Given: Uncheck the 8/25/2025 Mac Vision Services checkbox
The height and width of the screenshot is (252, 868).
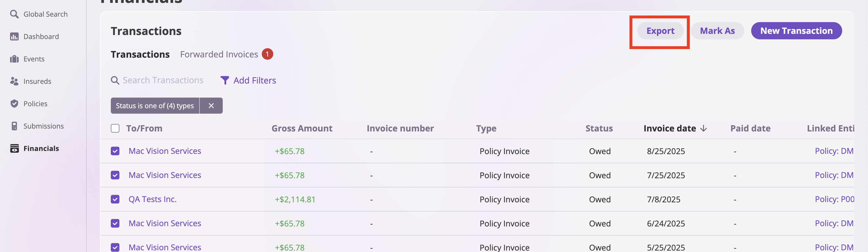Looking at the screenshot, I should [x=115, y=151].
